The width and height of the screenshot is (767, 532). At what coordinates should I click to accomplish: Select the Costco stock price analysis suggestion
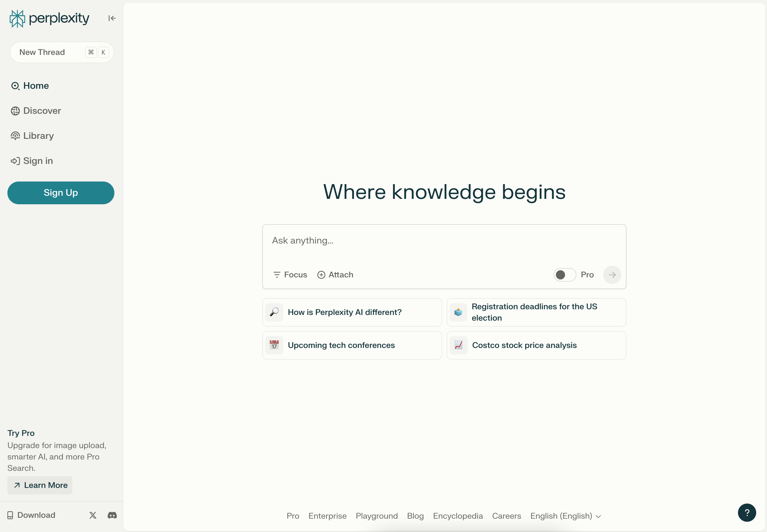(536, 345)
